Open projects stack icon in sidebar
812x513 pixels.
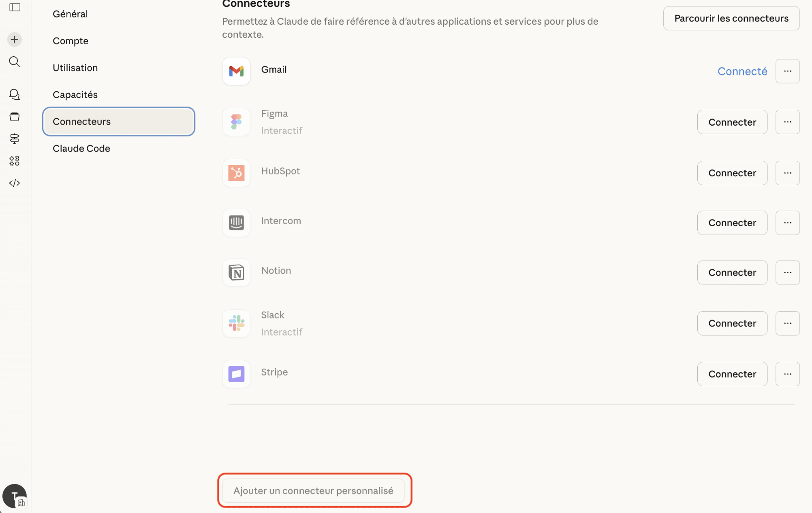tap(15, 117)
